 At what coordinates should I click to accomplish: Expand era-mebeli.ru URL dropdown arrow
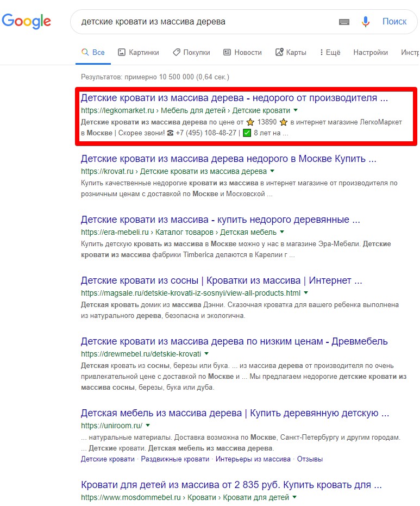click(x=282, y=232)
